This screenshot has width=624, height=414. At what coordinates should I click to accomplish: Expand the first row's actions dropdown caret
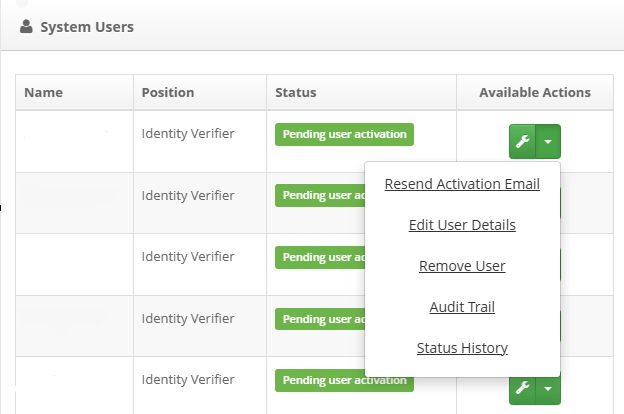click(x=548, y=142)
